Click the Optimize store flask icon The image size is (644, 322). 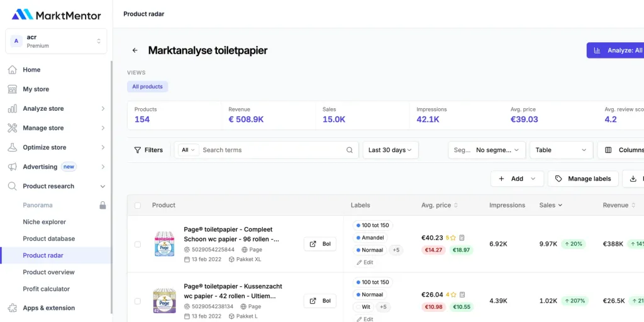click(x=13, y=147)
